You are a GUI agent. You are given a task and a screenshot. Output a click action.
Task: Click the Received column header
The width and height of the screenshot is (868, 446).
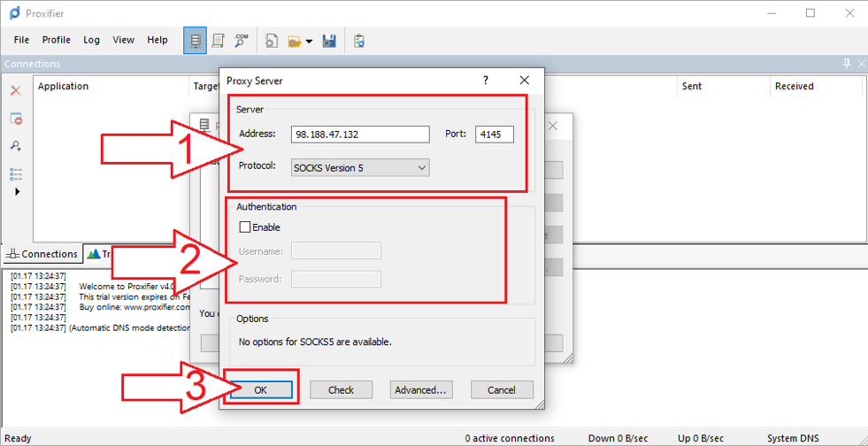pos(816,87)
